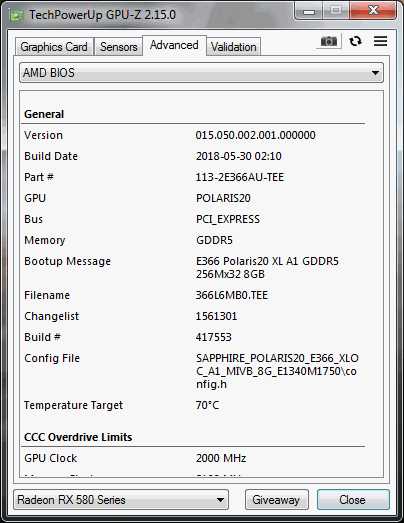Select the Advanced tab

coord(174,45)
